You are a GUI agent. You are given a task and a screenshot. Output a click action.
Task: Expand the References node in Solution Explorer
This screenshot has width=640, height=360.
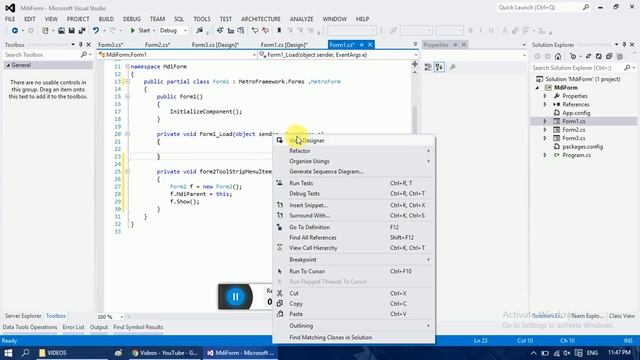pos(545,104)
